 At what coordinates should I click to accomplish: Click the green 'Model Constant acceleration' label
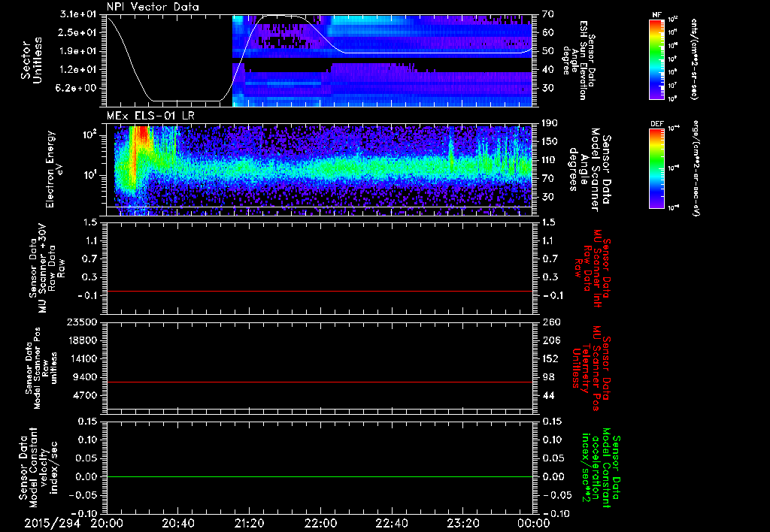[x=601, y=469]
